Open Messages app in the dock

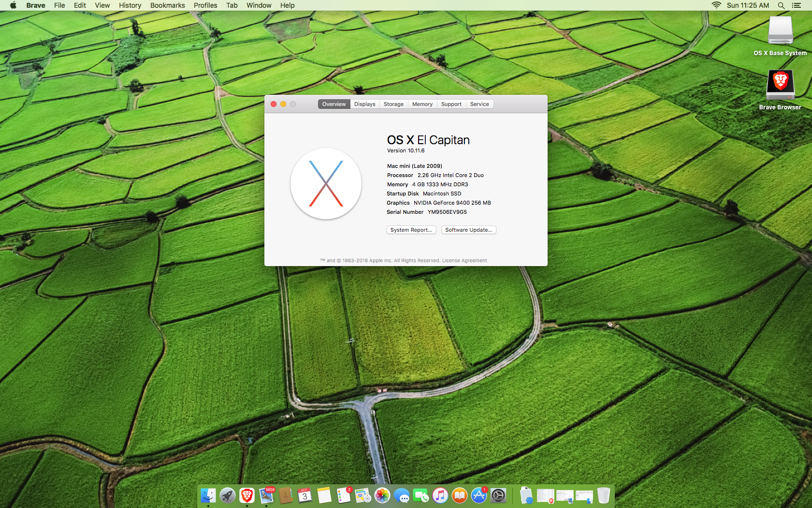coord(402,495)
